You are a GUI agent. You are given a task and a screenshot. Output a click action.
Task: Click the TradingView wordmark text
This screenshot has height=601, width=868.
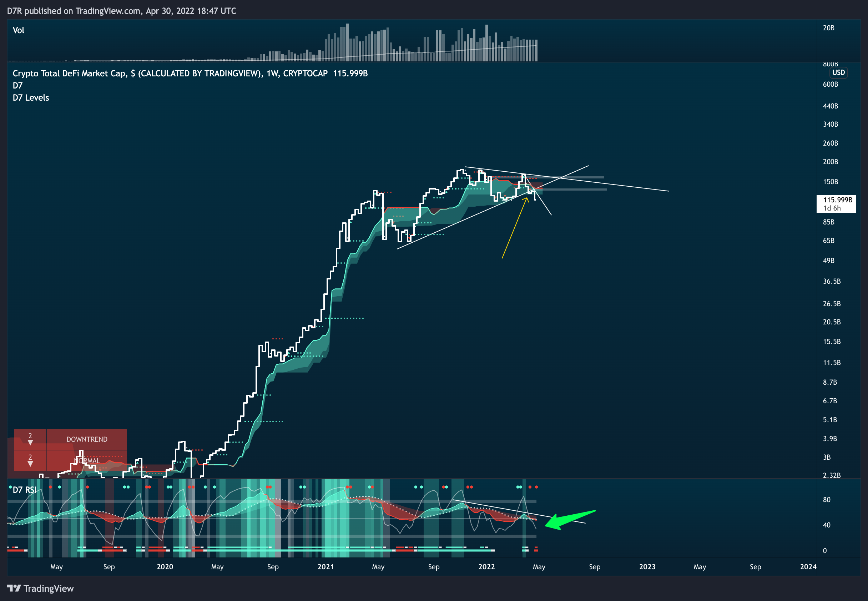(49, 588)
